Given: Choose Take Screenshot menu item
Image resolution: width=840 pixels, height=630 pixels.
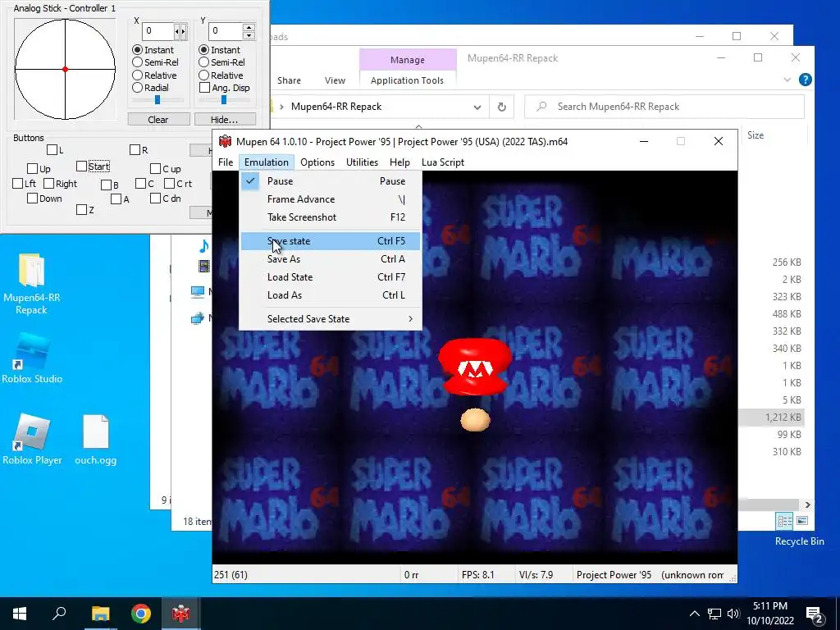Looking at the screenshot, I should click(x=331, y=217).
